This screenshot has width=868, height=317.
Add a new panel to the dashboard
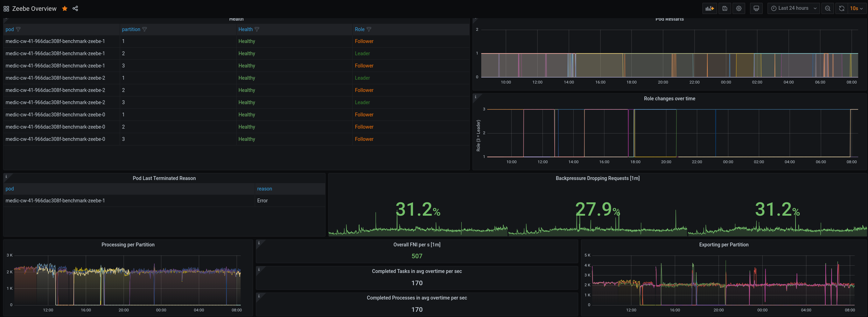710,8
